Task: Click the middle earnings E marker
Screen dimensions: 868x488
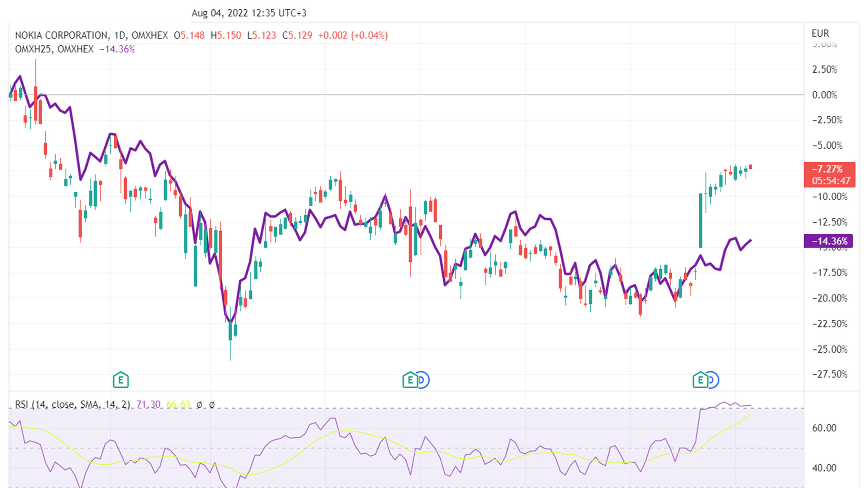Action: coord(410,380)
